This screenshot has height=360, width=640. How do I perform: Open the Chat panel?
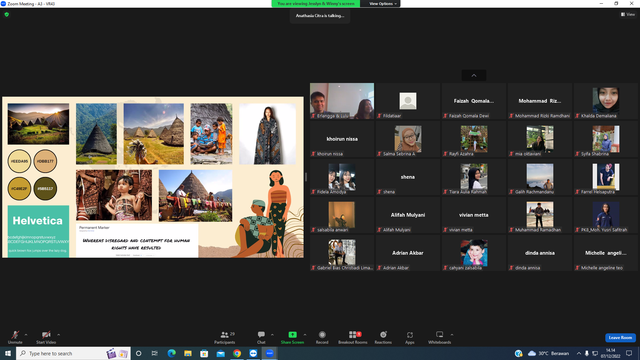click(x=261, y=337)
